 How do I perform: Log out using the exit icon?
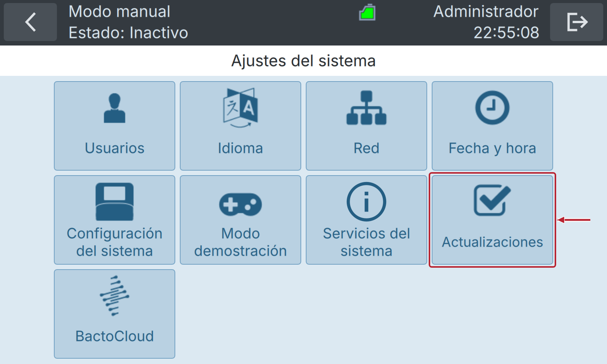tap(577, 22)
